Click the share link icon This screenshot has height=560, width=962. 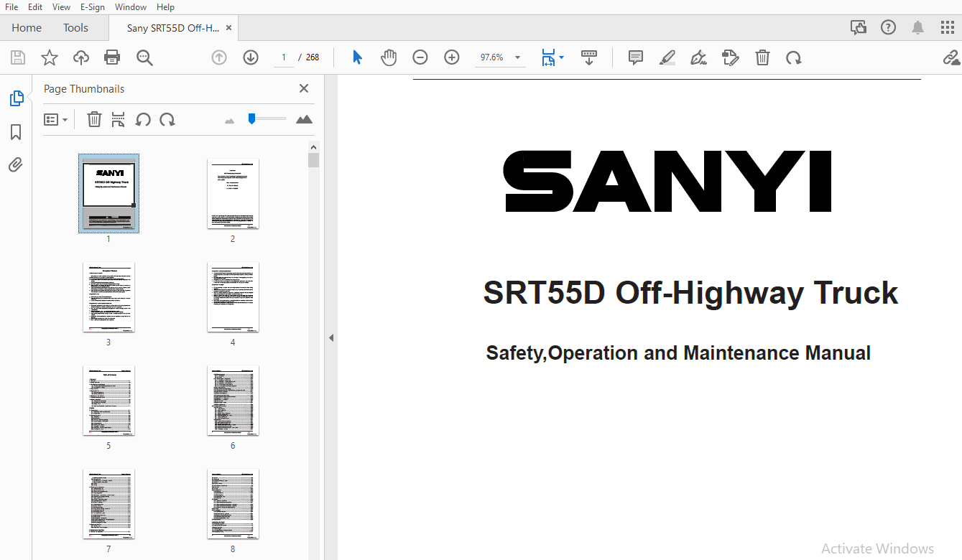tap(951, 57)
